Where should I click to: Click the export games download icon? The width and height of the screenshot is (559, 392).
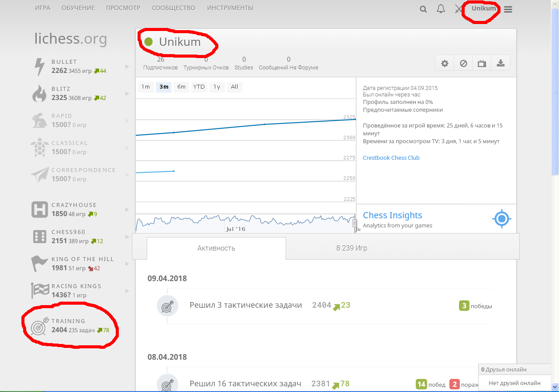pos(501,63)
